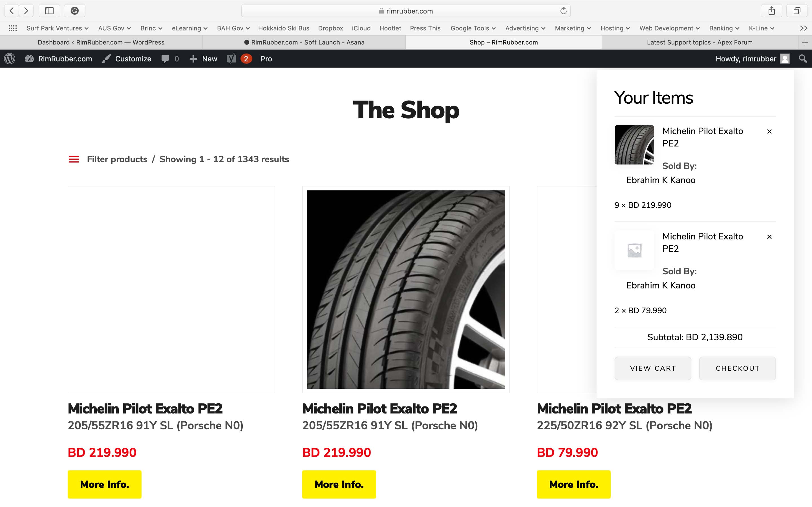
Task: Click the rimrubber.com address bar
Action: (406, 11)
